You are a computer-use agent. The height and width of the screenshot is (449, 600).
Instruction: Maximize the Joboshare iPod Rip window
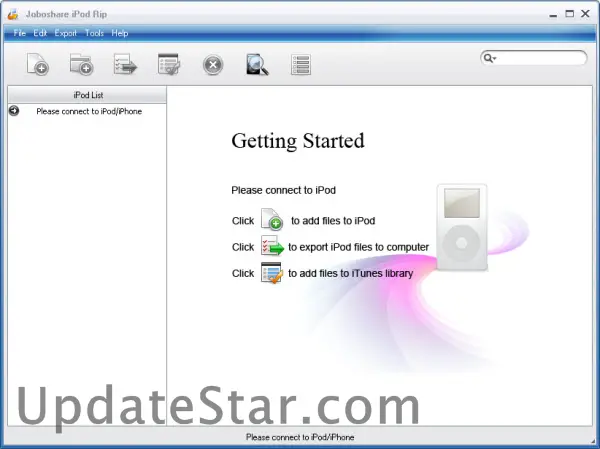tap(569, 14)
